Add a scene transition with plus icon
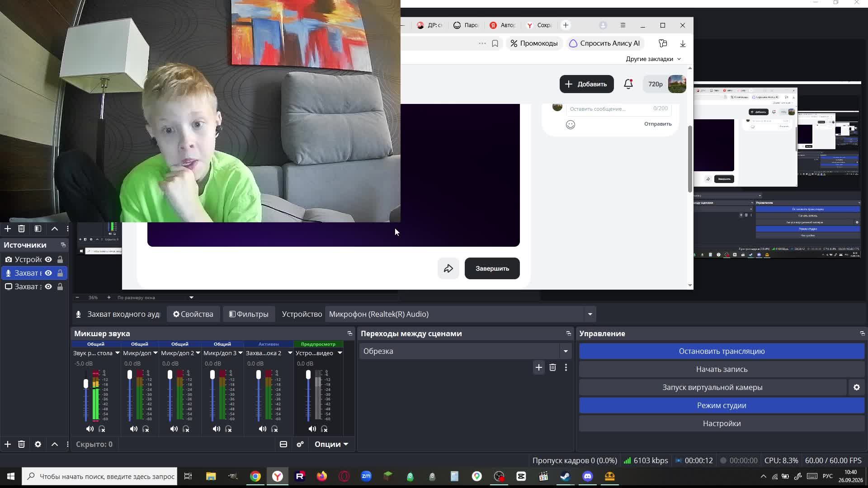This screenshot has width=868, height=488. coord(539,367)
